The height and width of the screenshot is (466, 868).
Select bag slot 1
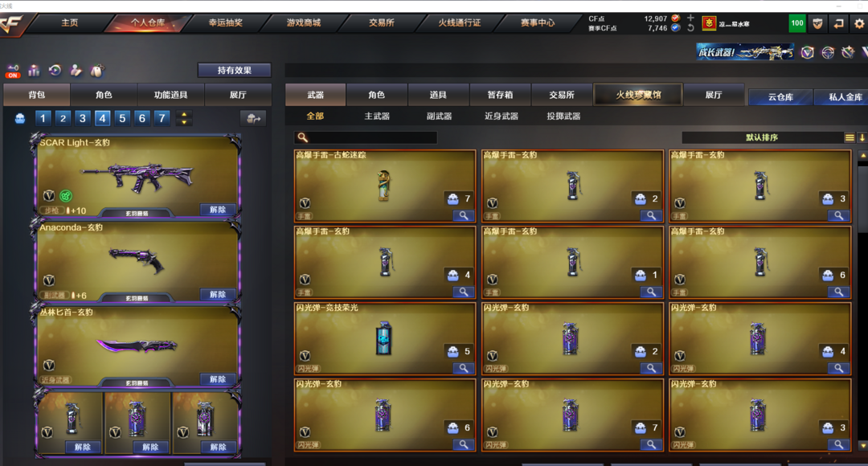[x=43, y=118]
